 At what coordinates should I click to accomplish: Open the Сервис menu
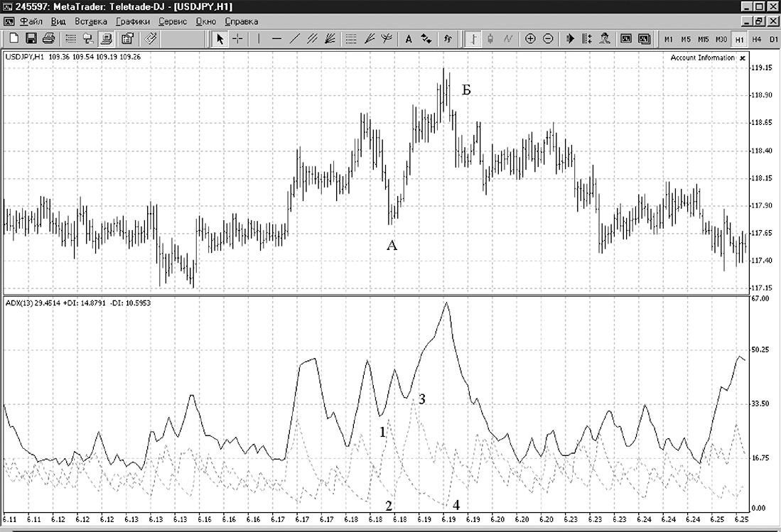(173, 21)
